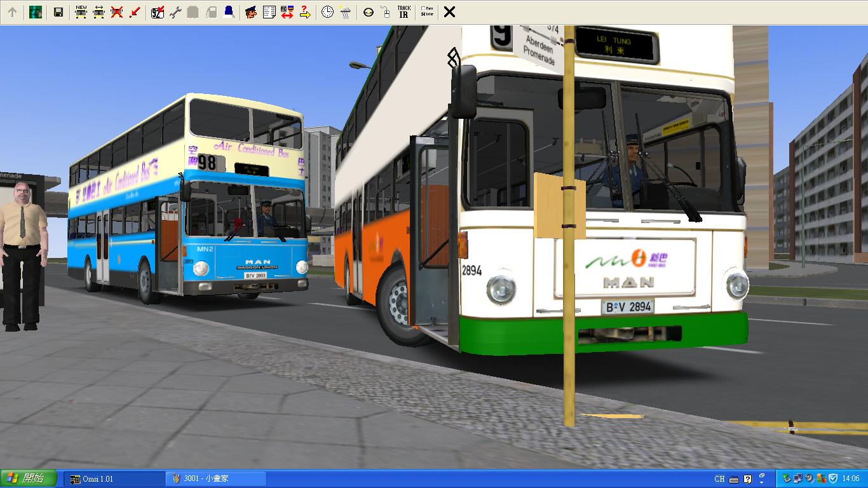
Task: Click the round disc tray icon
Action: coord(810,478)
